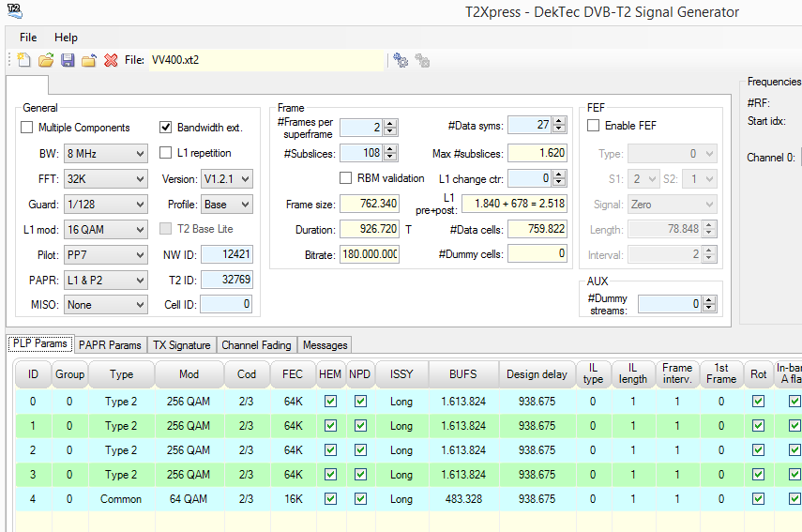Click the 483.328 BUFS cell

(x=464, y=499)
